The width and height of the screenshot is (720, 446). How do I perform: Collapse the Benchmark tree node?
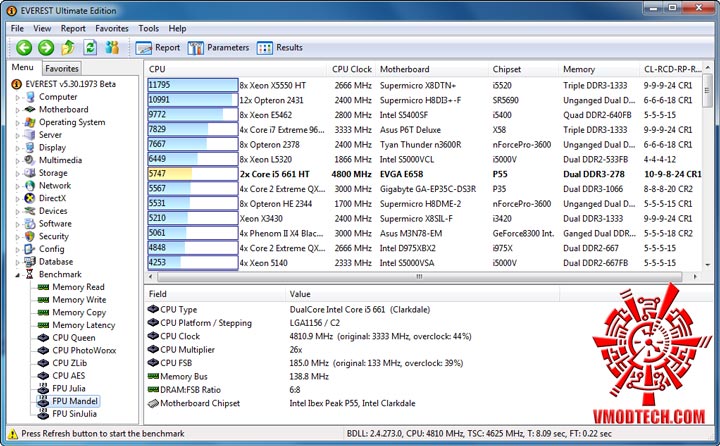pyautogui.click(x=18, y=275)
